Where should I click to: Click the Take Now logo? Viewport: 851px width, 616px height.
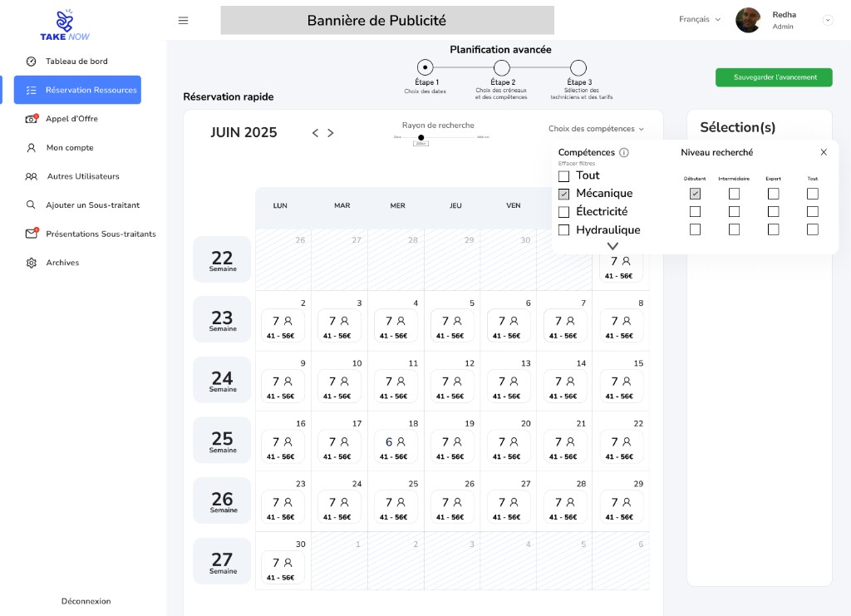65,25
